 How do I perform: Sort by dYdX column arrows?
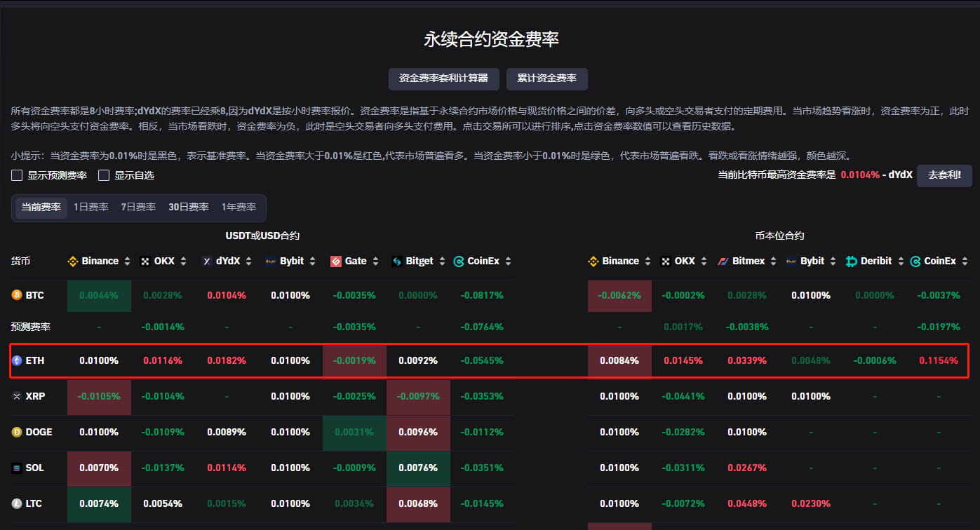pyautogui.click(x=249, y=261)
